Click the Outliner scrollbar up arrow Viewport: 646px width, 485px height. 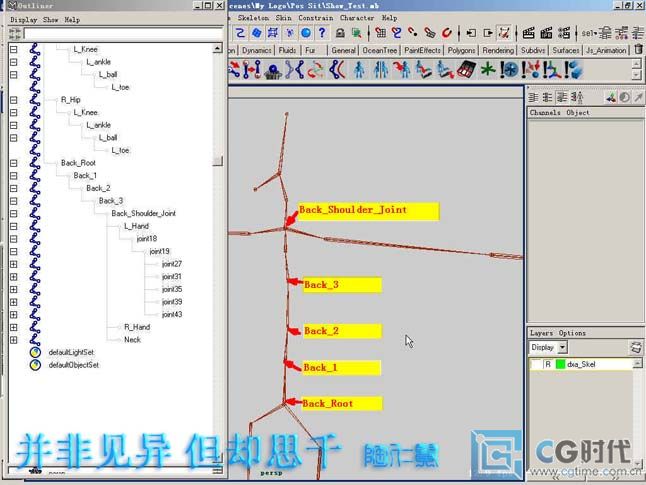(x=218, y=48)
